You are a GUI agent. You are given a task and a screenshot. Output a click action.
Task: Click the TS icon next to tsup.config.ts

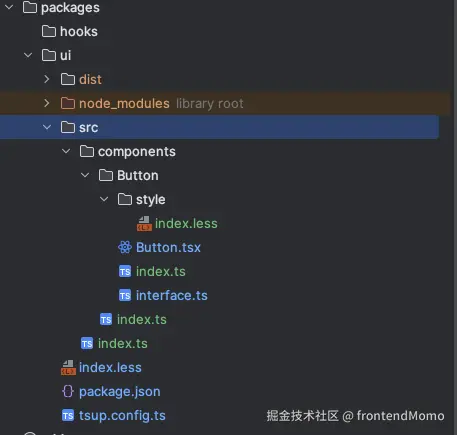68,416
